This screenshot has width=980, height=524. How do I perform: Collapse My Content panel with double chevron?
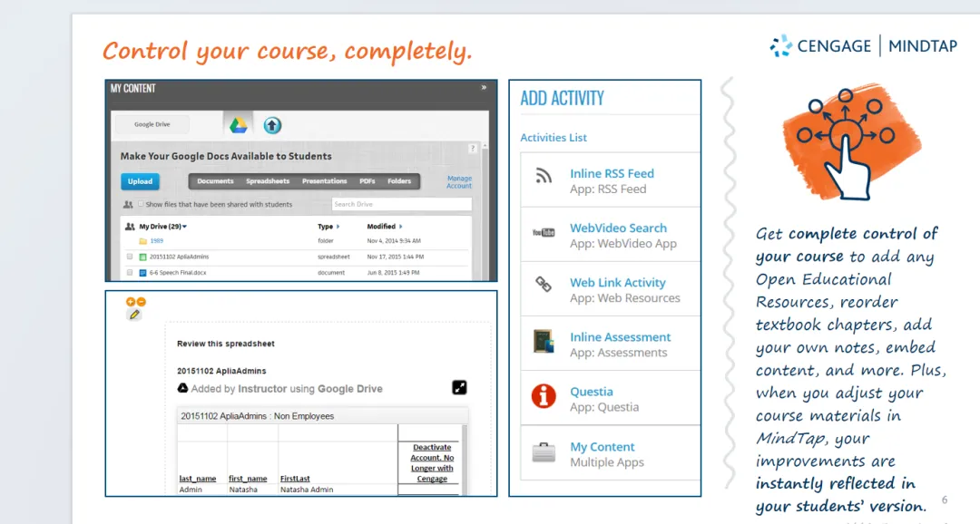484,88
